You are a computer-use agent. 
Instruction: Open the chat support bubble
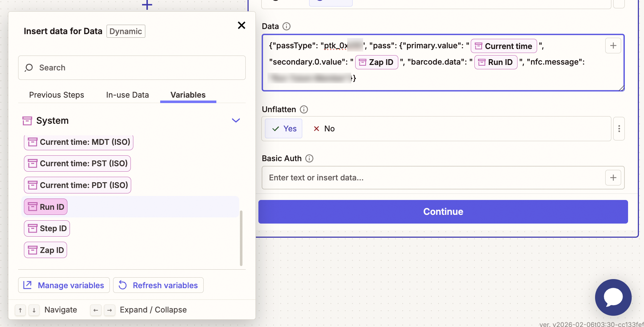(613, 297)
